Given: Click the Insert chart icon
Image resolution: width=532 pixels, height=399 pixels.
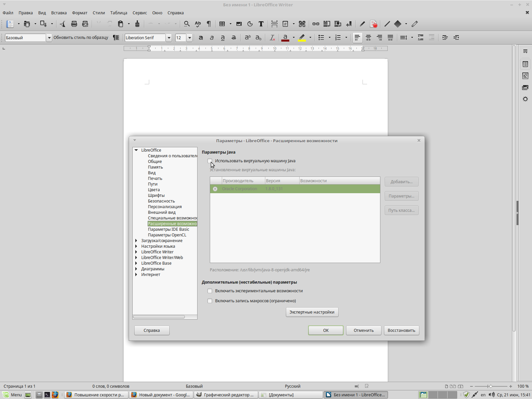Looking at the screenshot, I should 250,24.
